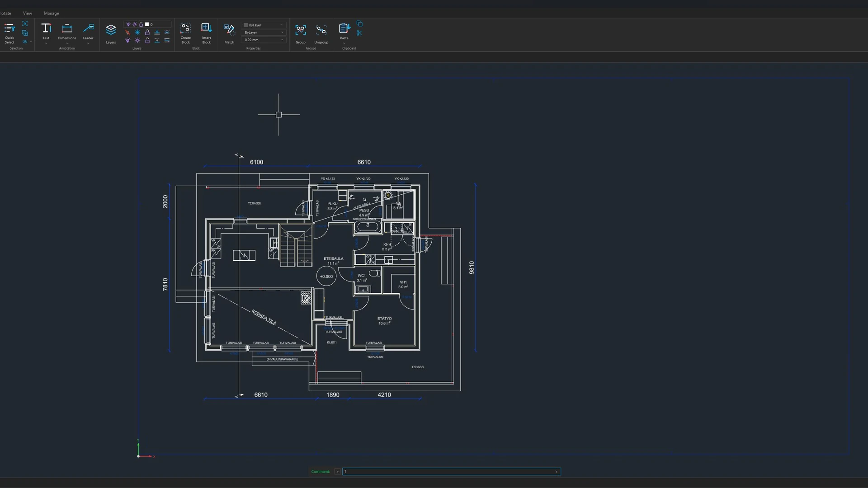Click the purple sun thaw layers icon
This screenshot has height=488, width=868.
pyautogui.click(x=137, y=40)
